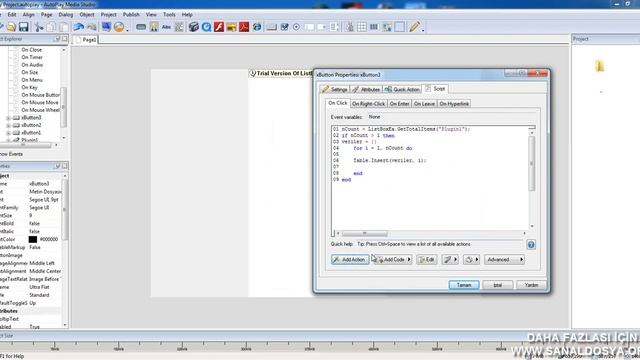This screenshot has width=640, height=360.
Task: Switch to the Settings tab in properties dialog
Action: pyautogui.click(x=334, y=89)
